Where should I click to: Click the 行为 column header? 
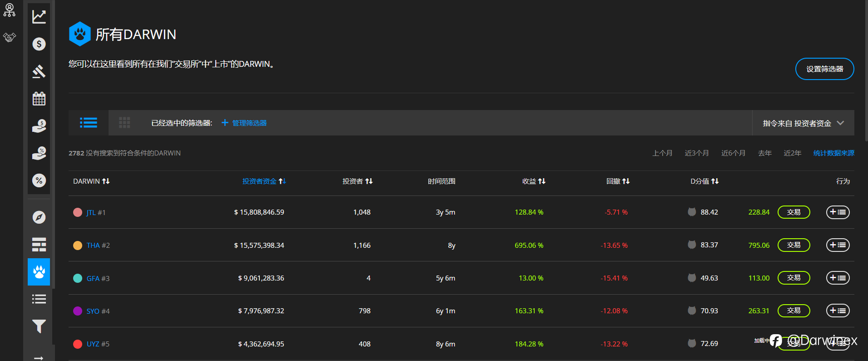tap(843, 181)
